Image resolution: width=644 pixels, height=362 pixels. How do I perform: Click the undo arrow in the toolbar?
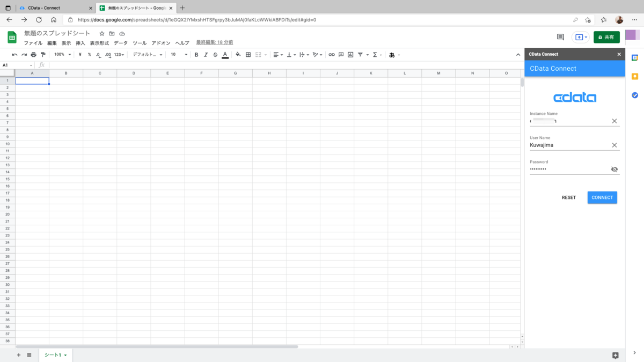tap(14, 55)
